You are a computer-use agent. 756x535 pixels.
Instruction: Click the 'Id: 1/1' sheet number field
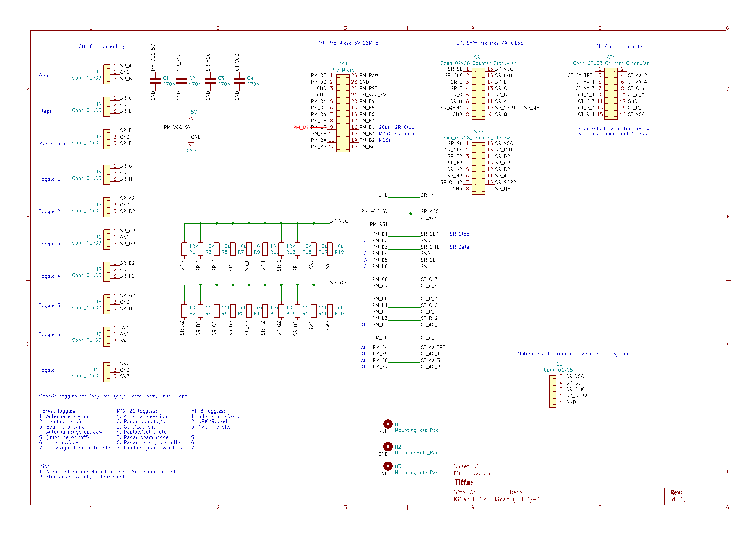tap(680, 499)
